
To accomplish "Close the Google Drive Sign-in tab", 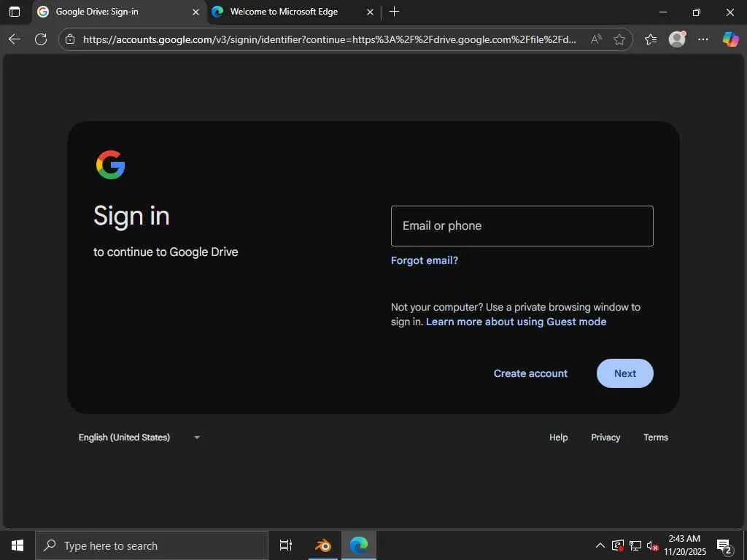I will [196, 12].
